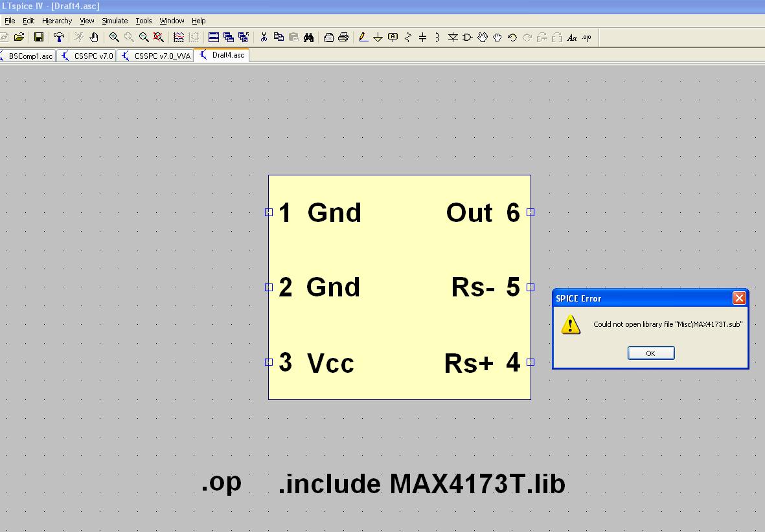The width and height of the screenshot is (765, 532).
Task: Zoom in with the plus magnifier icon
Action: 114,37
